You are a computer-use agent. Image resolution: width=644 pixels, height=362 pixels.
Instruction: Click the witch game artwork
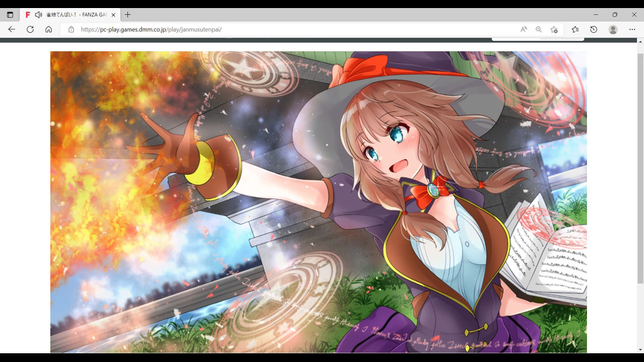(x=318, y=202)
